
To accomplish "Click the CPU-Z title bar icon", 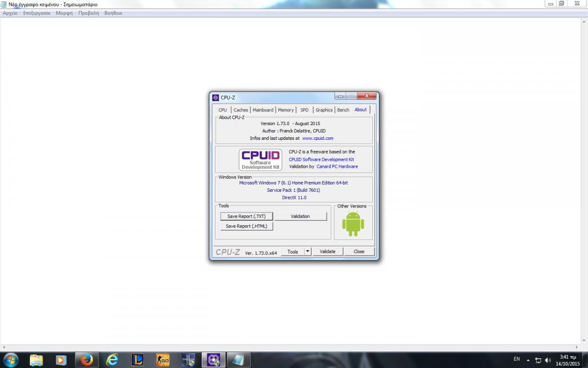I will pyautogui.click(x=216, y=97).
